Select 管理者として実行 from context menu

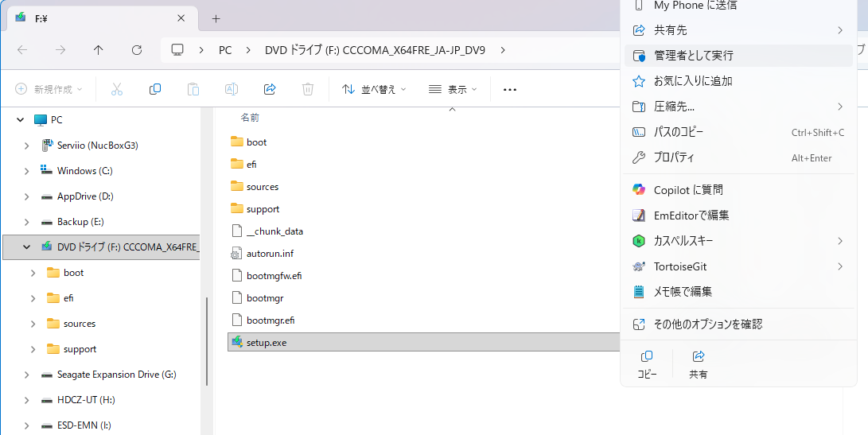coord(693,56)
